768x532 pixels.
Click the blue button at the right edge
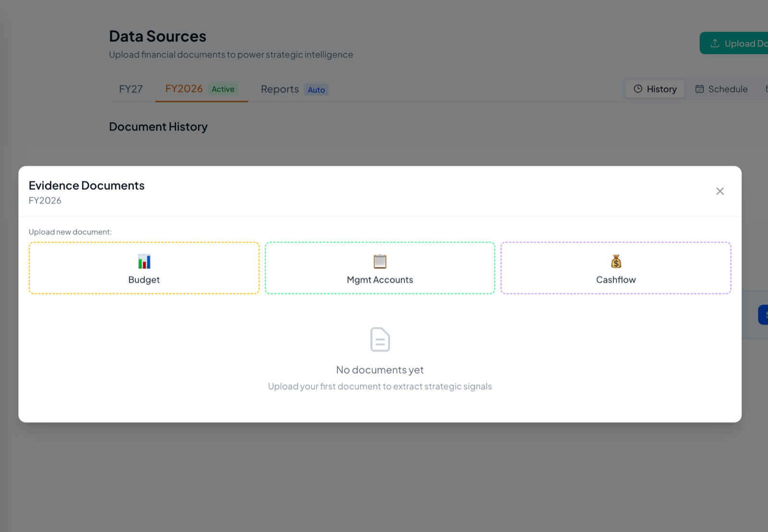click(x=764, y=314)
